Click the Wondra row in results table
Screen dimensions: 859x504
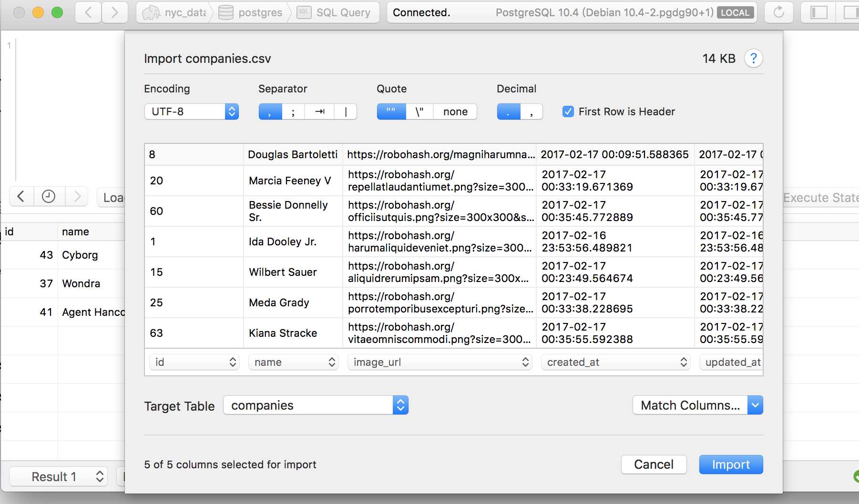pyautogui.click(x=62, y=283)
